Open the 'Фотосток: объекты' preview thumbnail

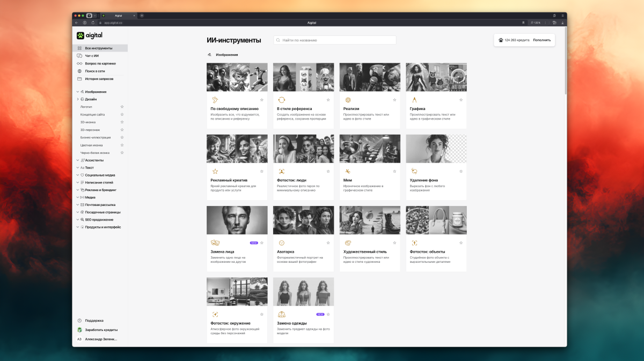[436, 220]
